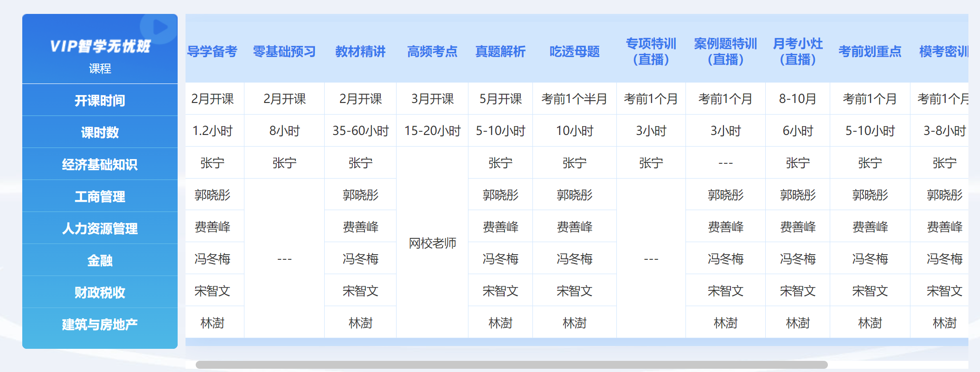This screenshot has width=980, height=372.
Task: Click the 10小时 cell under 吃透母题
Action: click(x=575, y=131)
